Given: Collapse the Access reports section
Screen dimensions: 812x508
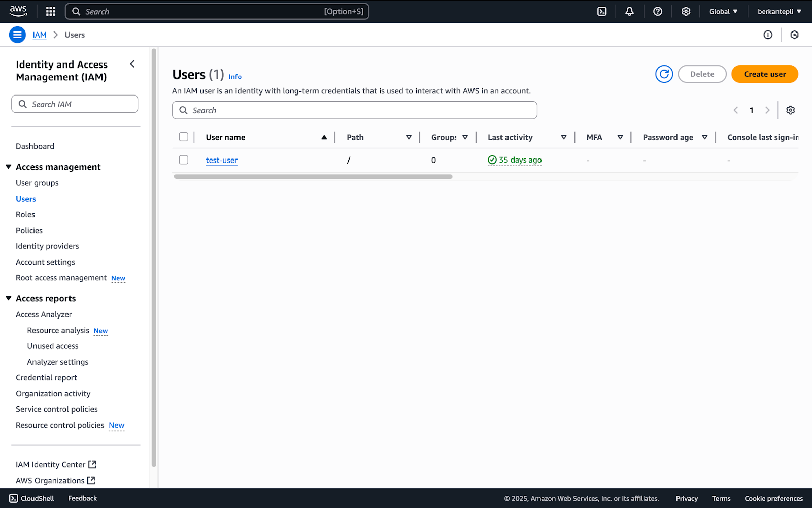Looking at the screenshot, I should [x=9, y=298].
